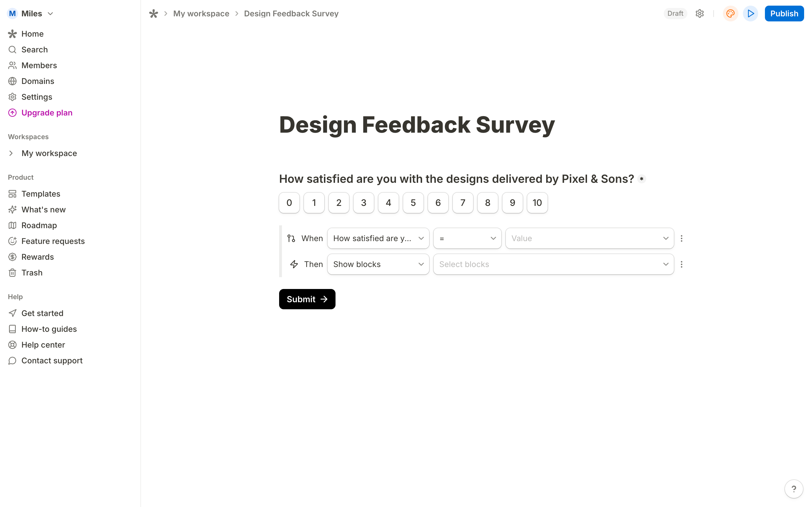Open options menu for the When condition
Screen dimensions: 812x507
tap(681, 238)
